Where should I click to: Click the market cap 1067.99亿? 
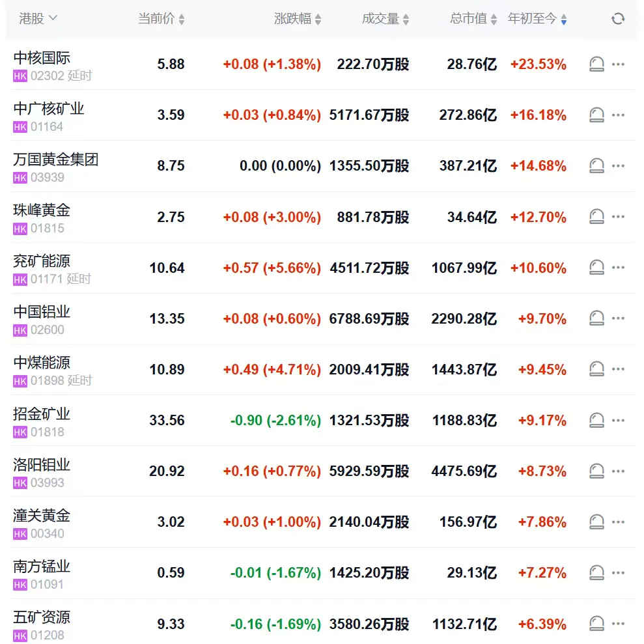click(464, 268)
